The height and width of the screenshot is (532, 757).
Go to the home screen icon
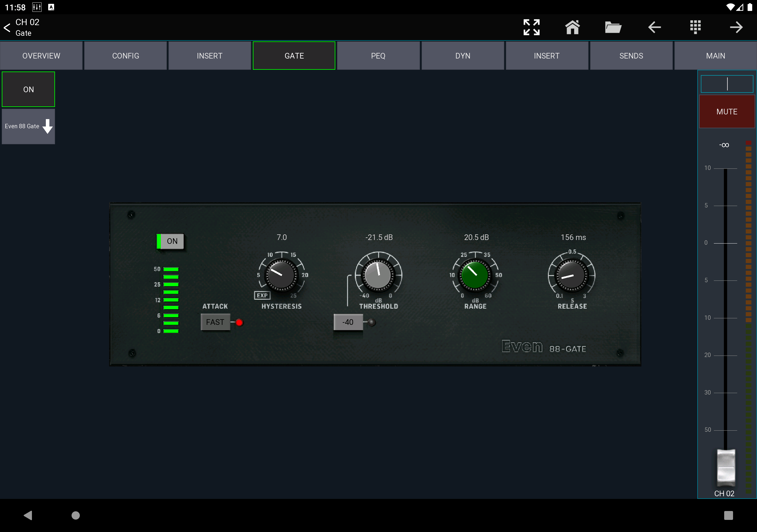[572, 27]
